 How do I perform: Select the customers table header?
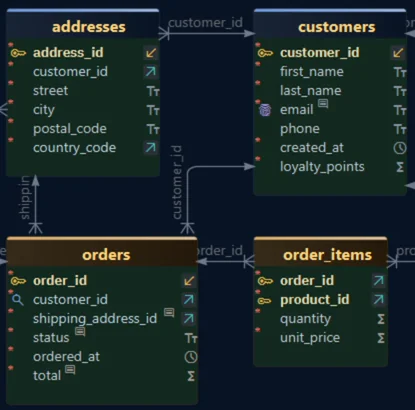click(330, 24)
